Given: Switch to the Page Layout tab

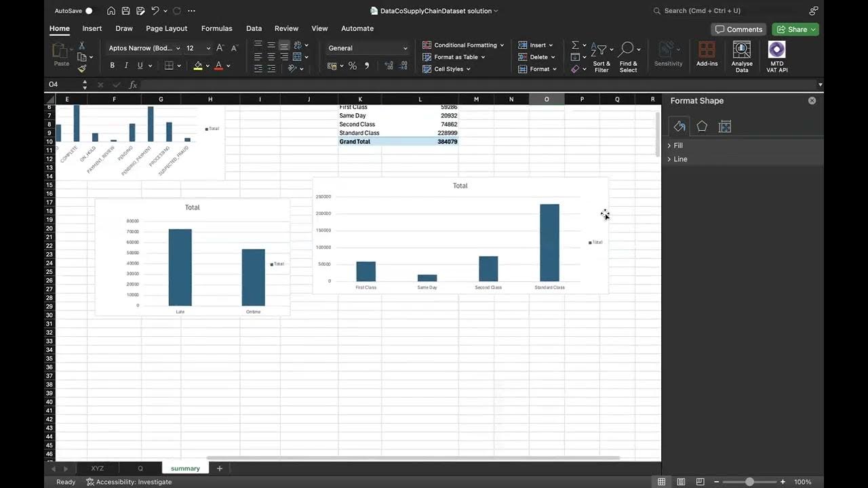Looking at the screenshot, I should point(166,28).
